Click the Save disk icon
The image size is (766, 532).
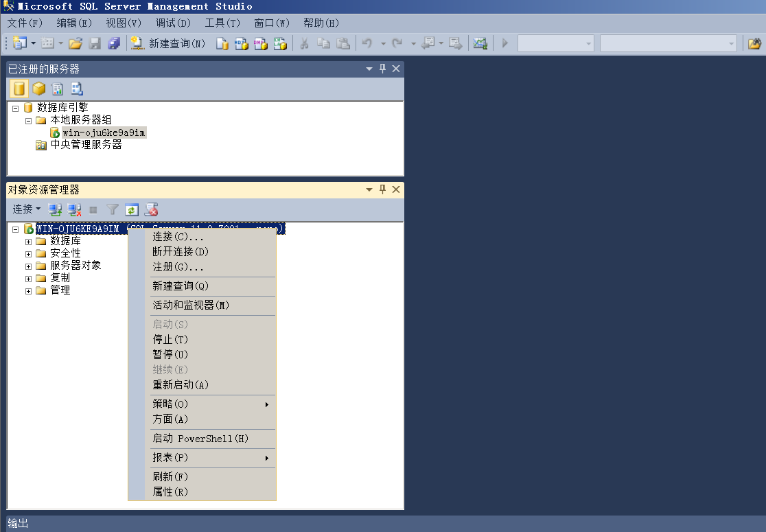click(95, 43)
